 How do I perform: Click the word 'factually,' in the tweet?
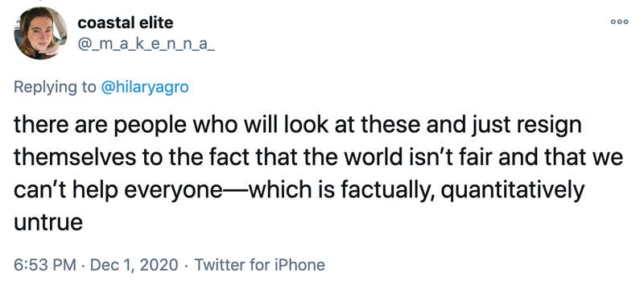click(x=390, y=192)
